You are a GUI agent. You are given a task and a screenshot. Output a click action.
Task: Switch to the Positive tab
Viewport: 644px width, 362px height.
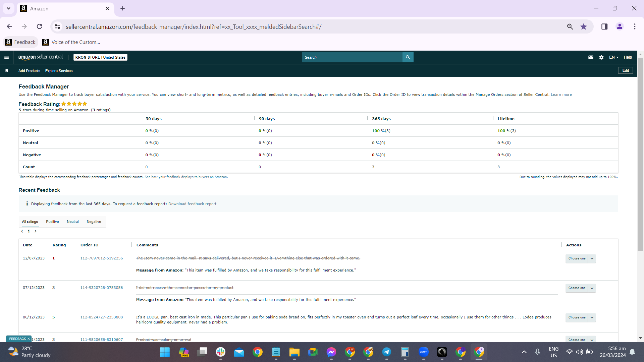tap(52, 222)
